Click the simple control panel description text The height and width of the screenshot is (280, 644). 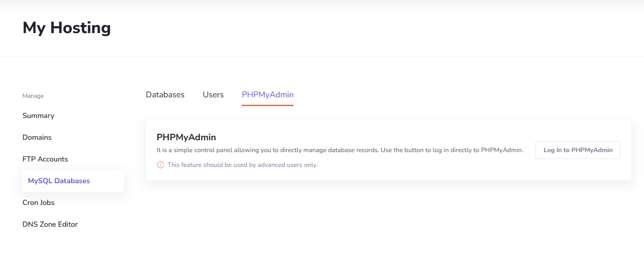pos(340,150)
